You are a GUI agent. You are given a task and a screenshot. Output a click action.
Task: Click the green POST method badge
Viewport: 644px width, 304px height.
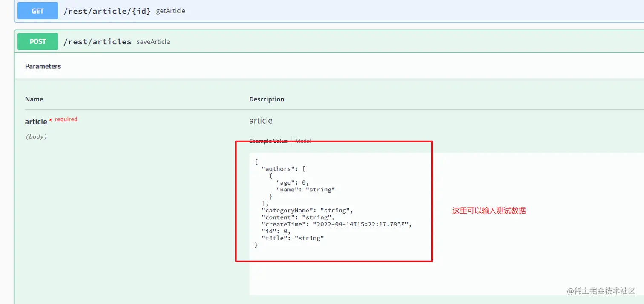point(37,42)
